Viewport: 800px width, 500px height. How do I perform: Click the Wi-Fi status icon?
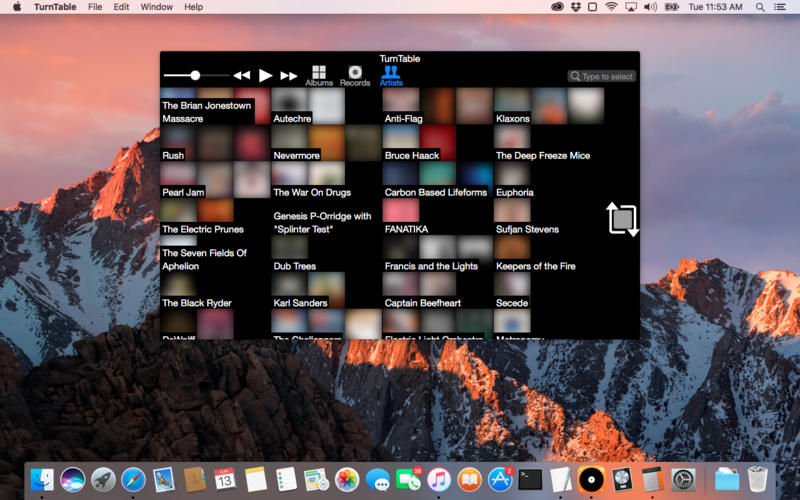[x=610, y=7]
